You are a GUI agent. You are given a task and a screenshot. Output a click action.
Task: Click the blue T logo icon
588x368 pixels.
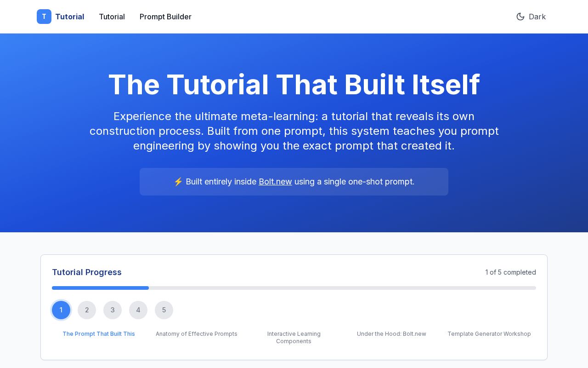pyautogui.click(x=44, y=17)
